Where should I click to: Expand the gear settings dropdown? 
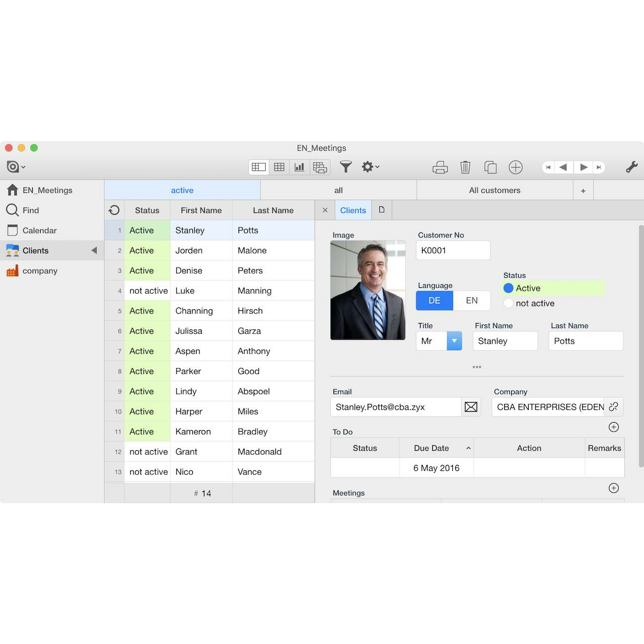click(370, 167)
